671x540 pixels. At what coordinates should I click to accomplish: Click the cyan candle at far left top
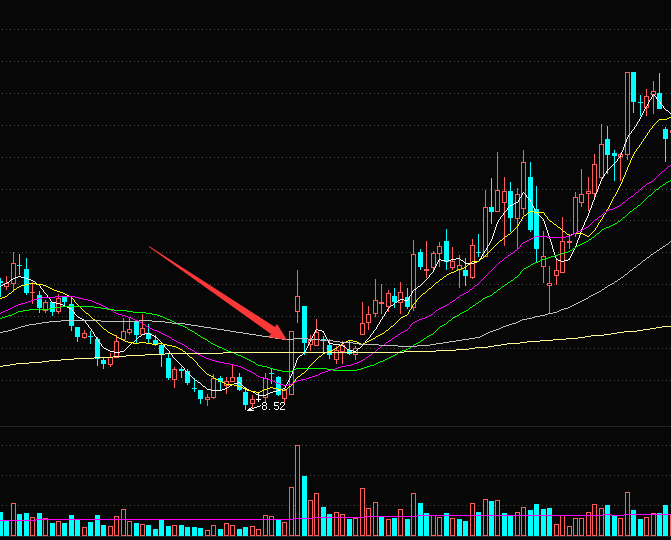pos(27,278)
